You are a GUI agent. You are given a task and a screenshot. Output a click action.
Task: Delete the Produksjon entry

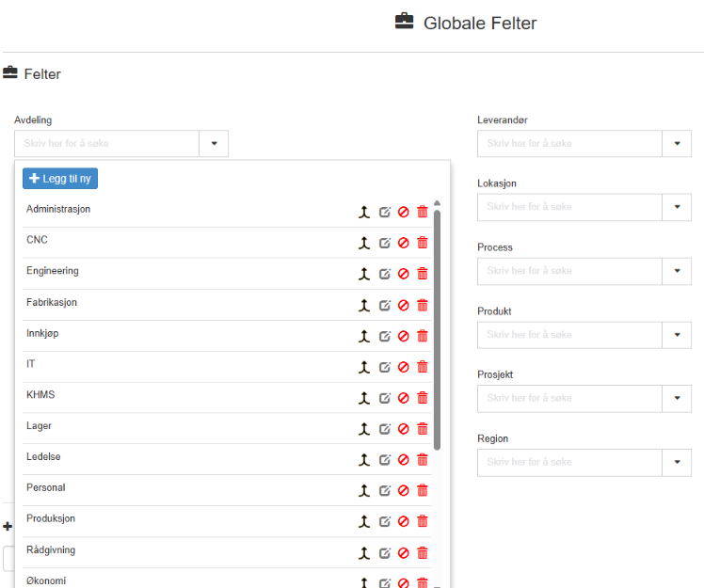[x=423, y=521]
